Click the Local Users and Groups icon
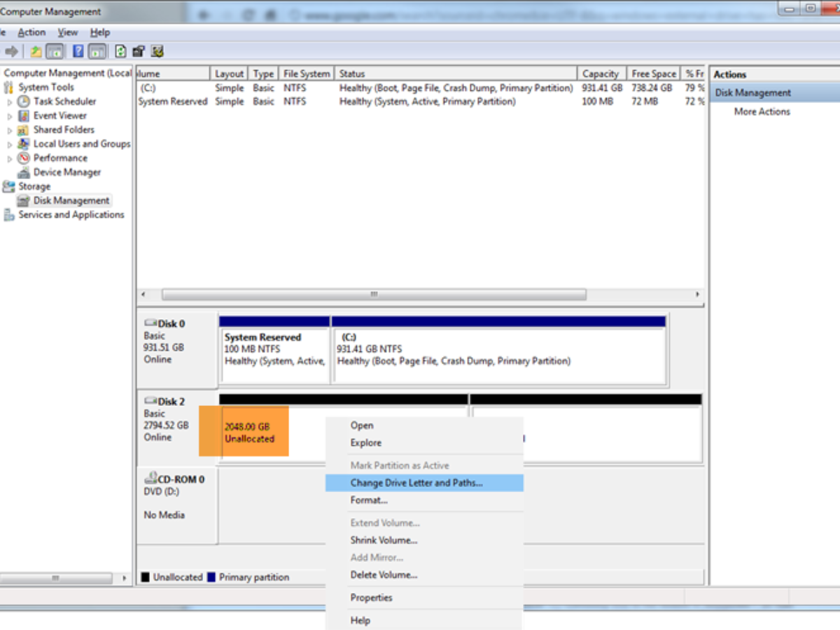This screenshot has width=840, height=630. point(24,143)
